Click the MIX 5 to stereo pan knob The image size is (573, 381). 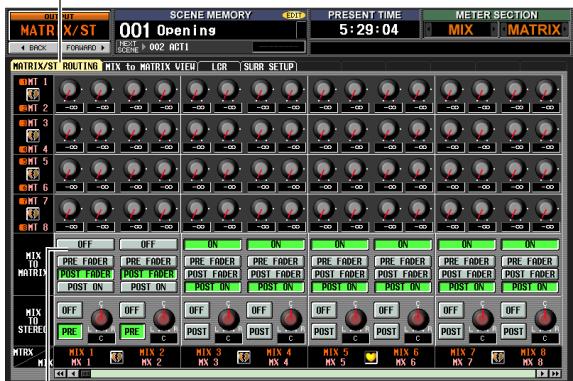tap(355, 319)
